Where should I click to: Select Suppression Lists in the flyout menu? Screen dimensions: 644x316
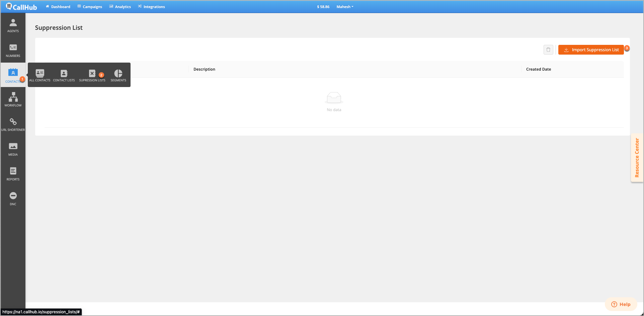[92, 75]
